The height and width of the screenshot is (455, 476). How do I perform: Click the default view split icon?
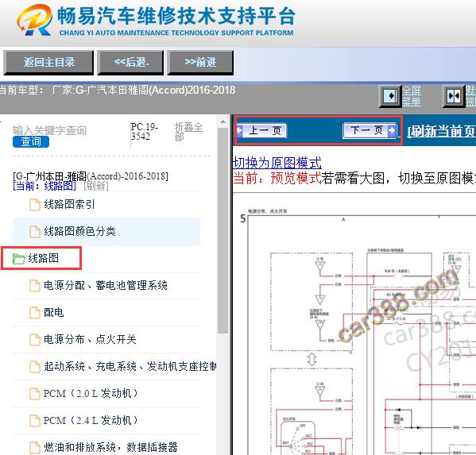[454, 96]
